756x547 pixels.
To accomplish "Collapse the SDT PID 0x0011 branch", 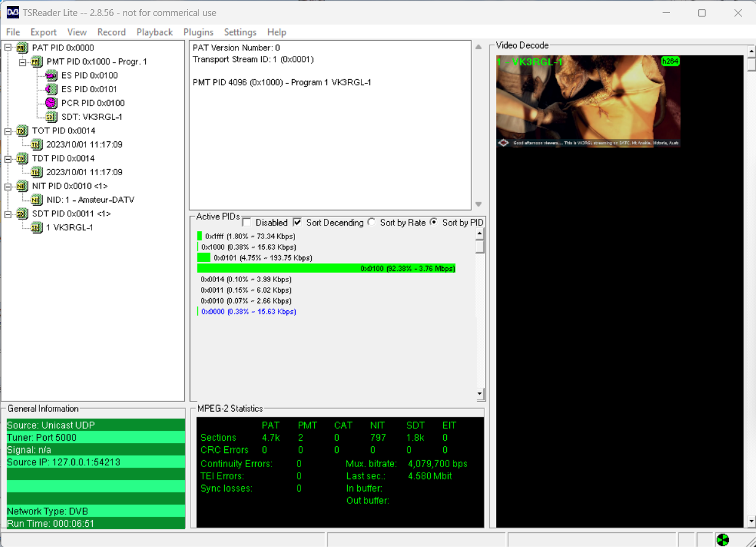I will coord(6,213).
